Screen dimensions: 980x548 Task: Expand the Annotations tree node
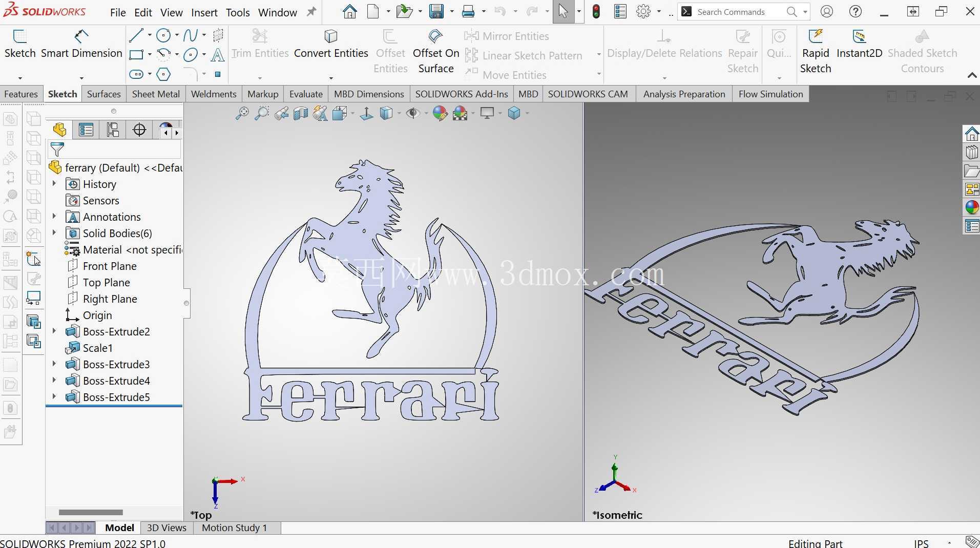click(x=54, y=216)
